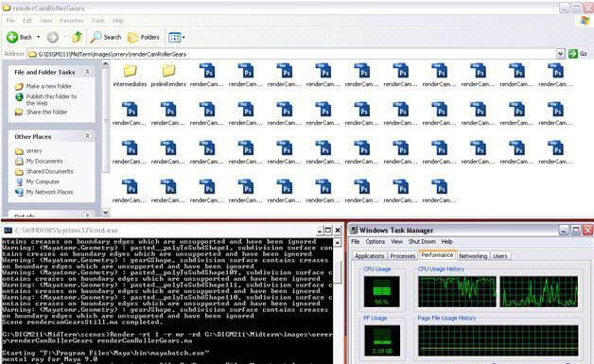Switch to Processes tab in Task Manager

pyautogui.click(x=403, y=256)
